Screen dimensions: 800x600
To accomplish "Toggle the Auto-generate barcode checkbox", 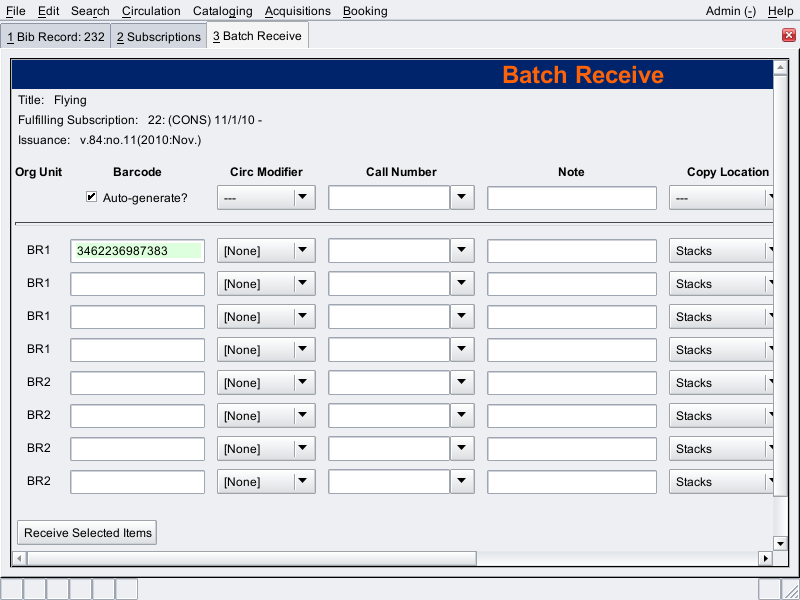I will click(x=92, y=198).
